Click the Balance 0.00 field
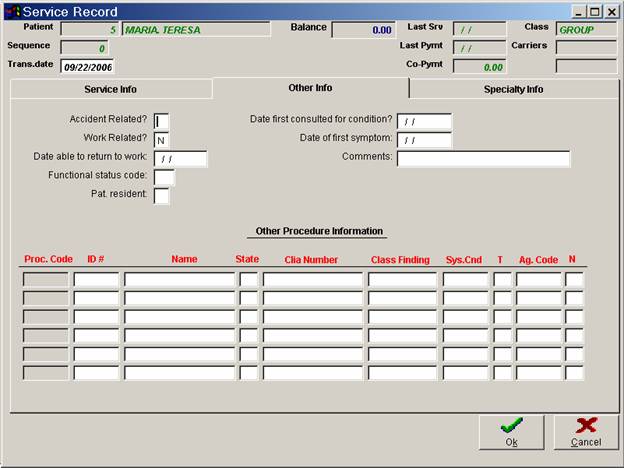The height and width of the screenshot is (468, 624). pos(364,30)
